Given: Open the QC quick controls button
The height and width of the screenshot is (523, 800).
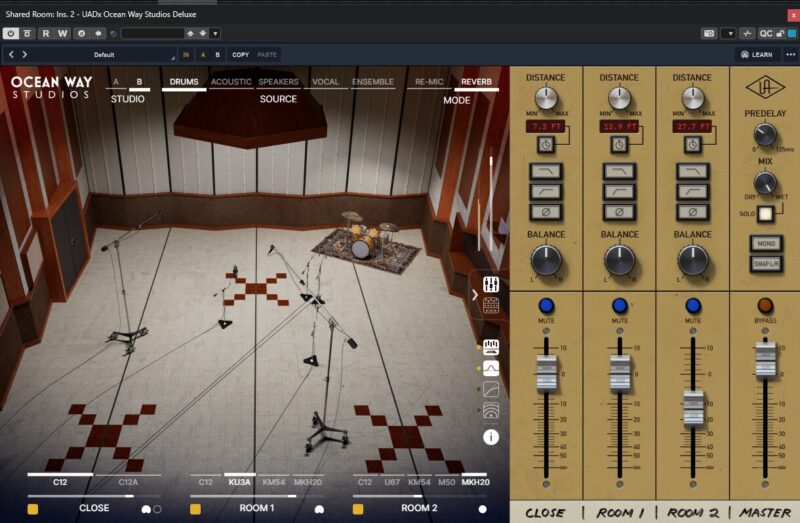Looking at the screenshot, I should tap(766, 33).
